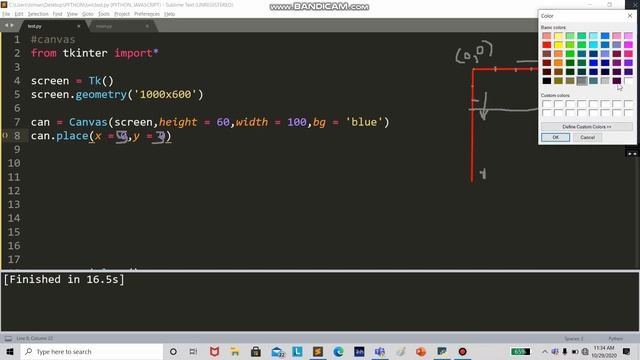The width and height of the screenshot is (640, 360).
Task: Open the Edit menu
Action: click(19, 14)
